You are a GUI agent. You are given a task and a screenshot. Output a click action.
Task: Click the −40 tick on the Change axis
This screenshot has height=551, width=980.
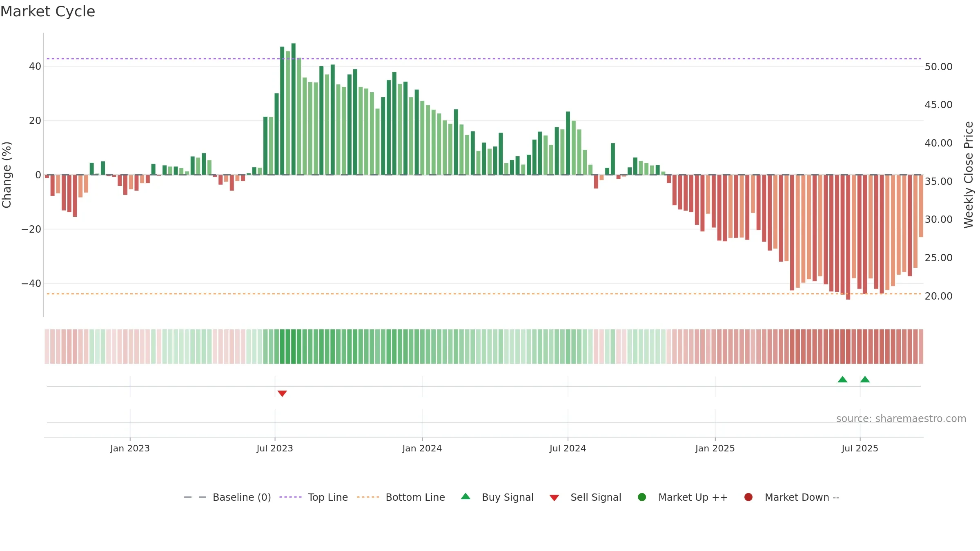coord(31,283)
